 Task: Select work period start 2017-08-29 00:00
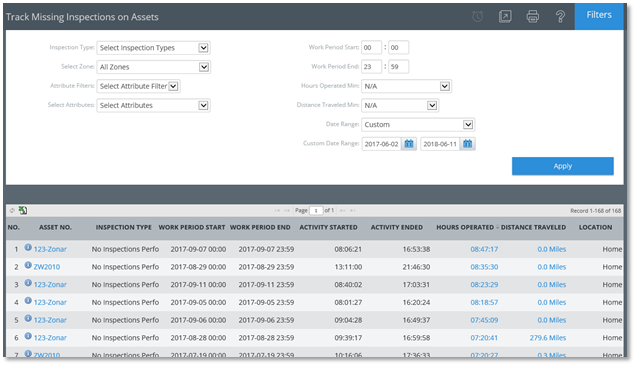198,267
